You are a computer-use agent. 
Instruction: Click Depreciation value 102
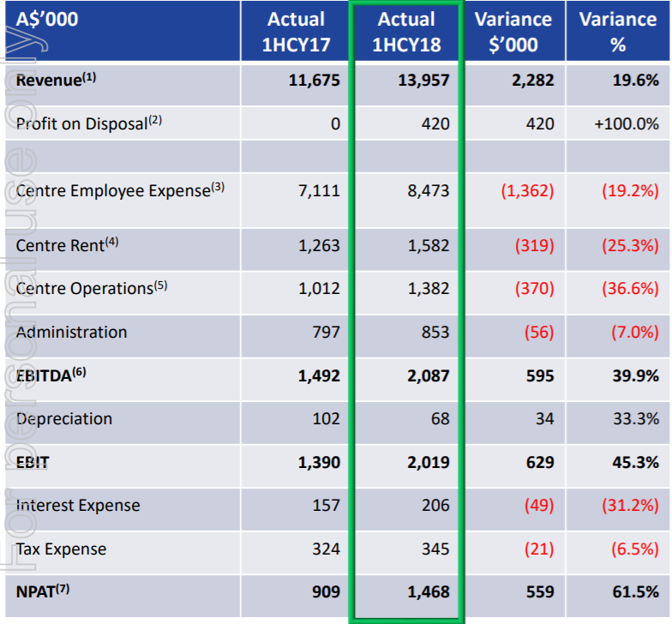[326, 418]
